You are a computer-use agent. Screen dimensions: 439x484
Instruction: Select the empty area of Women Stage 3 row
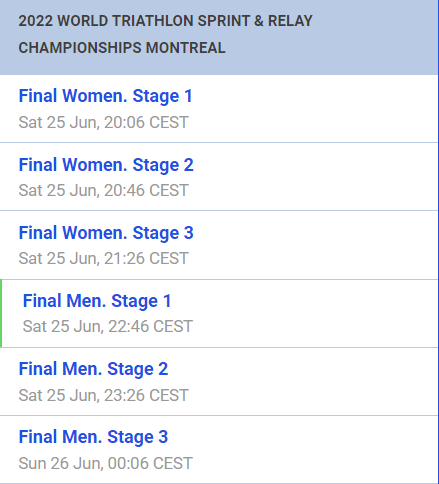click(313, 245)
